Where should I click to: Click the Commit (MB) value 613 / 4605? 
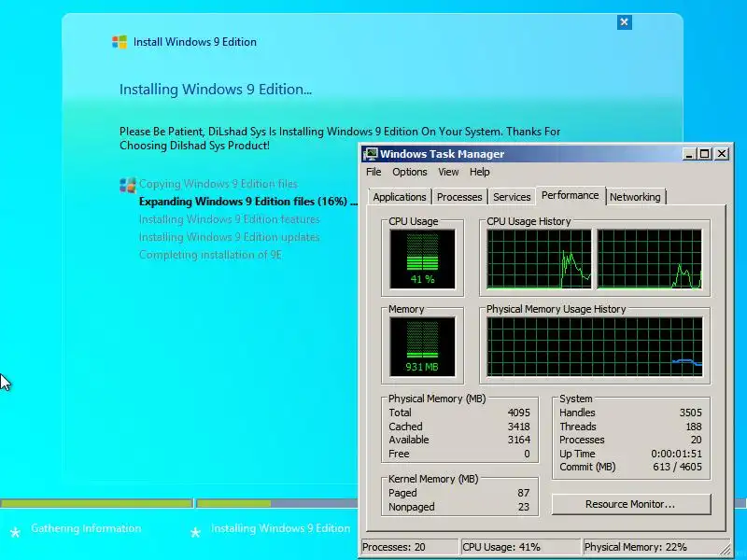(677, 468)
